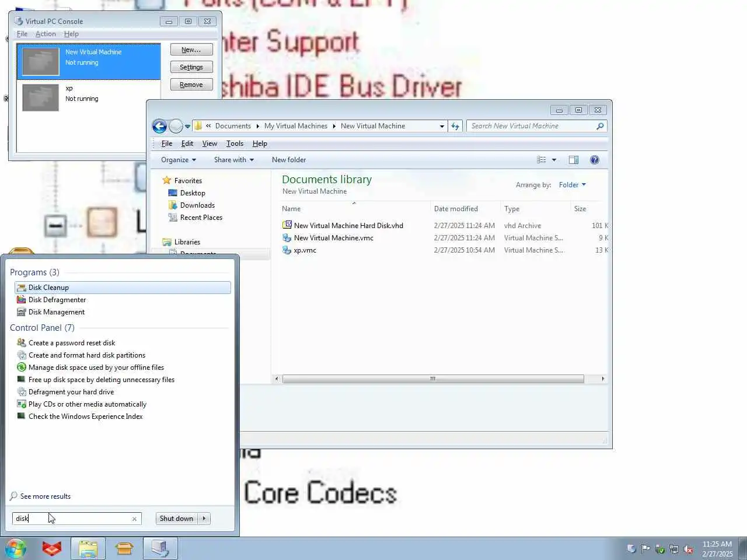The image size is (747, 560).
Task: Open Manage disk space used by offline files
Action: click(x=96, y=367)
